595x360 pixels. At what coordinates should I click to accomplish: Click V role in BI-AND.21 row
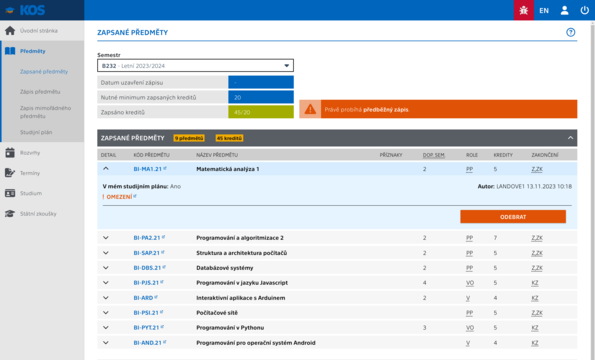[x=468, y=343]
